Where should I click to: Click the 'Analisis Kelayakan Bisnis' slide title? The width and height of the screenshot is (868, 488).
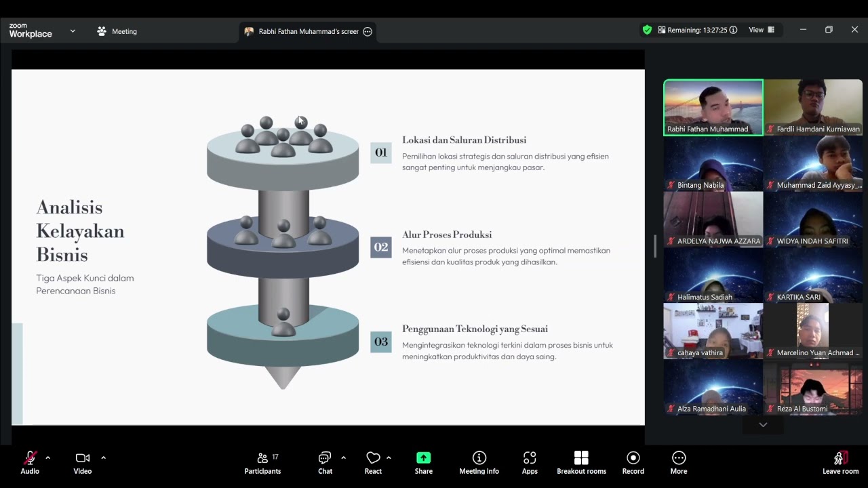[x=80, y=231]
